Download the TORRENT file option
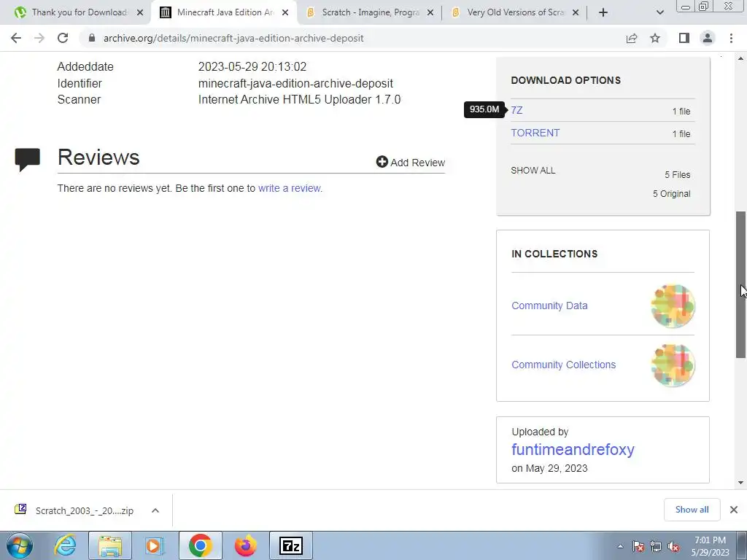 pos(535,133)
